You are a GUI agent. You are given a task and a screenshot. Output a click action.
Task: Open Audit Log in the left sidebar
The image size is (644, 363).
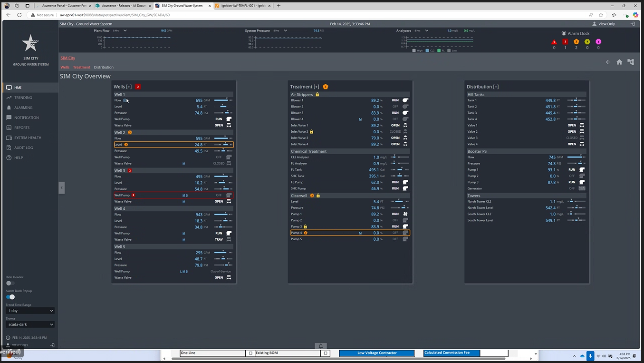(x=23, y=147)
